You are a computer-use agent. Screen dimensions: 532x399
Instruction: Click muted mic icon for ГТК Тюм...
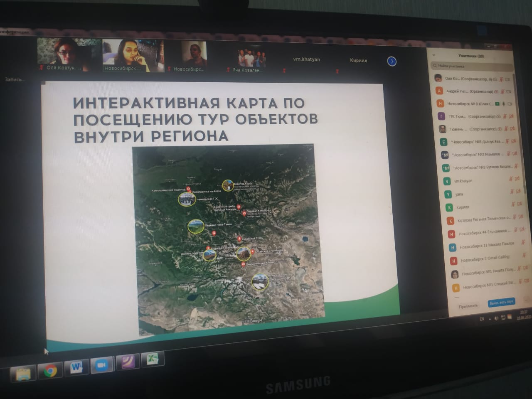[x=505, y=116]
